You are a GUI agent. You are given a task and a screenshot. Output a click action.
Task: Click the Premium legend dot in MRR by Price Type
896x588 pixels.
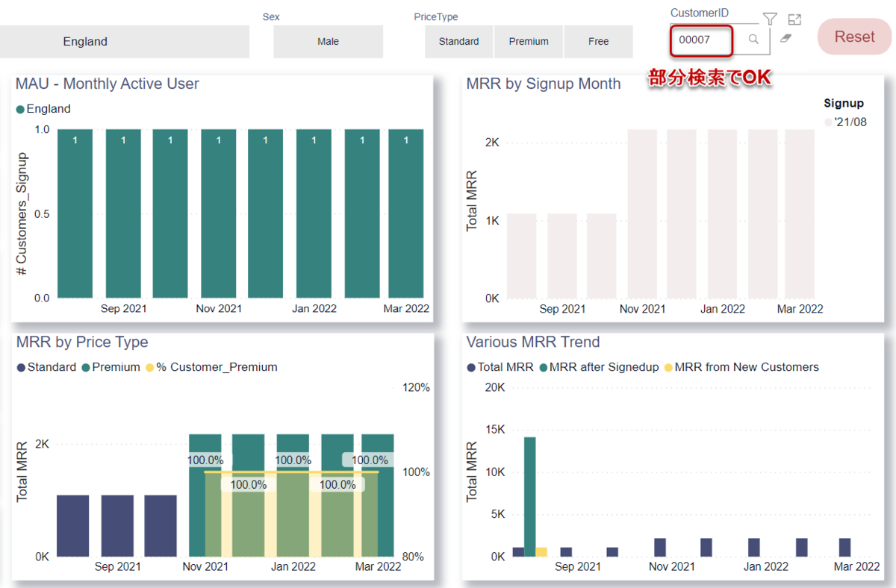coord(87,367)
